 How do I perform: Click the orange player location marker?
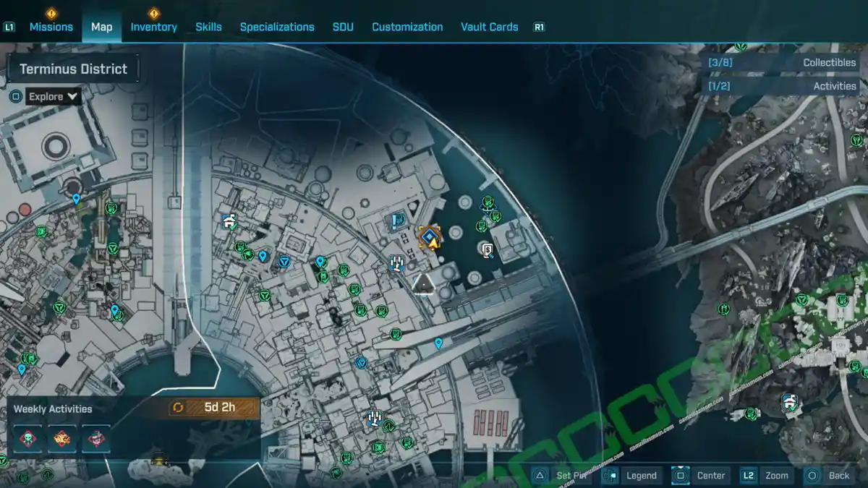(430, 237)
